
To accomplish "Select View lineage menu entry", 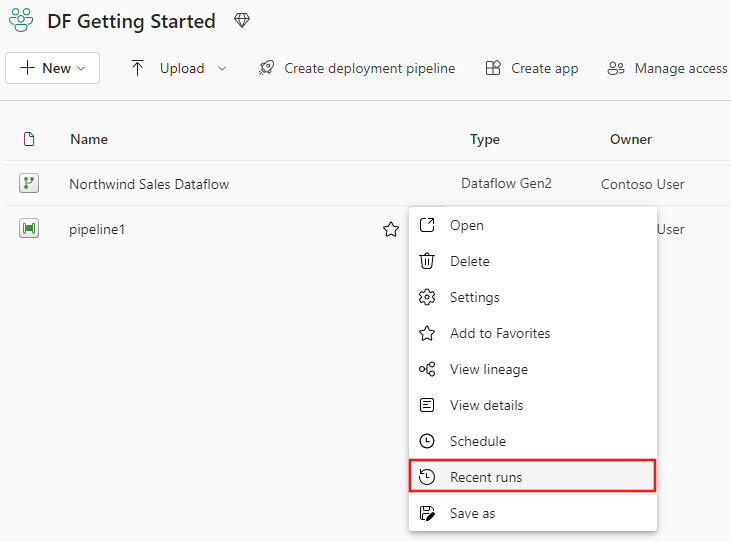I will 488,369.
